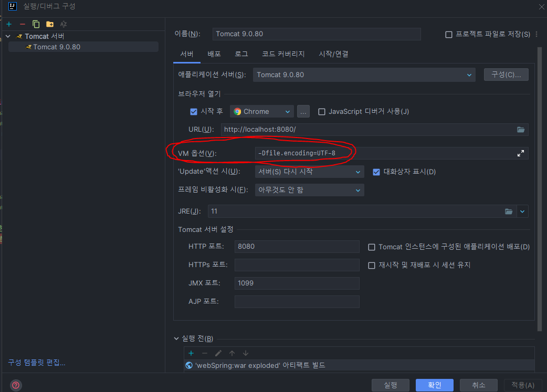Viewport: 547px width, 392px height.
Task: Click the blue OK button
Action: pyautogui.click(x=434, y=385)
